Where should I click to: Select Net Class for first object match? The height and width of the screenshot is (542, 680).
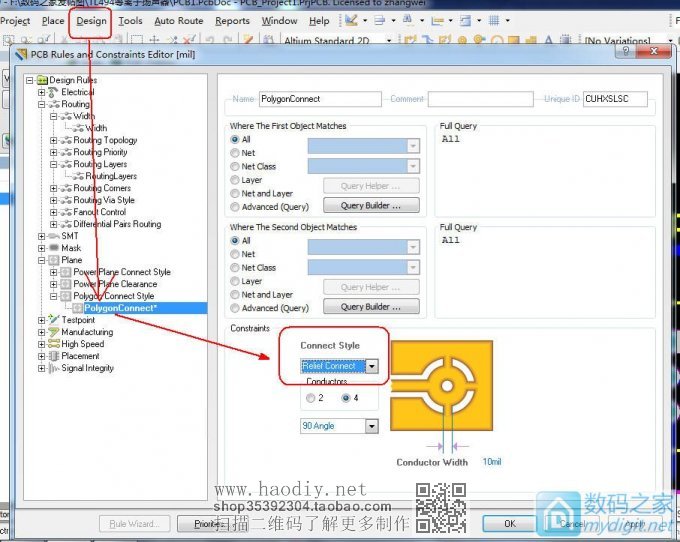click(235, 166)
